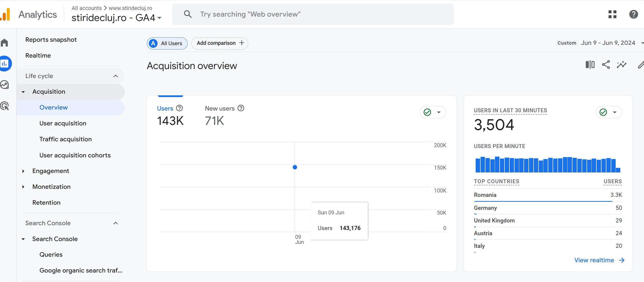Click the Users metric help icon
The height and width of the screenshot is (282, 644).
pyautogui.click(x=179, y=108)
